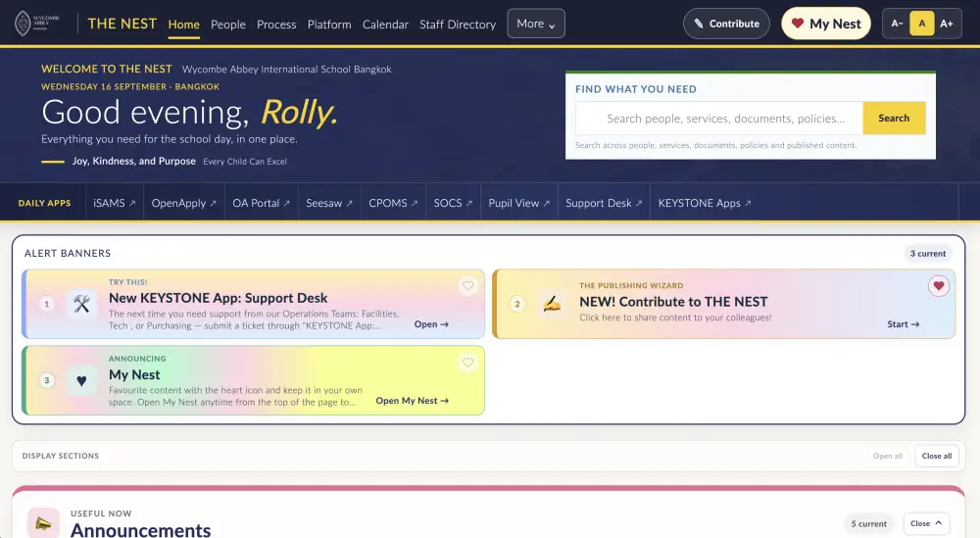Click the megaphone icon beside Announcements
980x538 pixels.
point(43,523)
